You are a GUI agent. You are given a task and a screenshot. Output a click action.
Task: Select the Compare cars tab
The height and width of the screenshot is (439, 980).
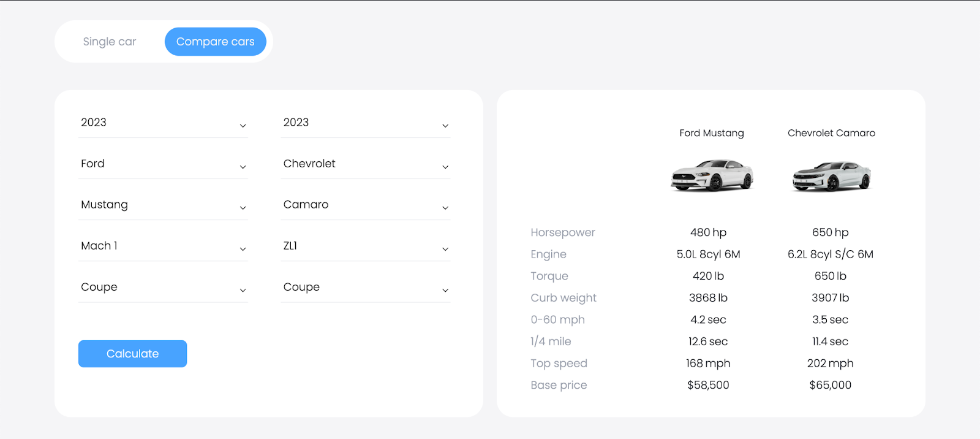coord(215,42)
